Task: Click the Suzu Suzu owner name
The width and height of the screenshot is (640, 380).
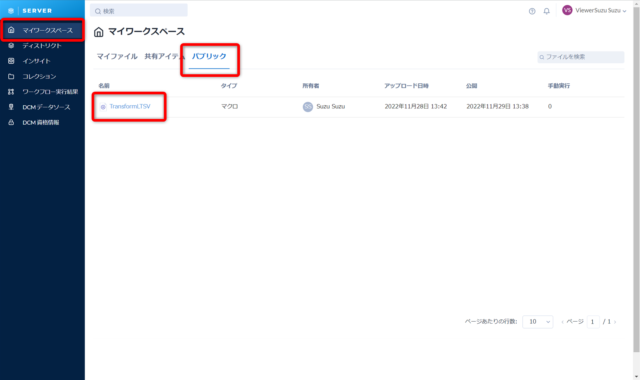Action: pos(331,107)
